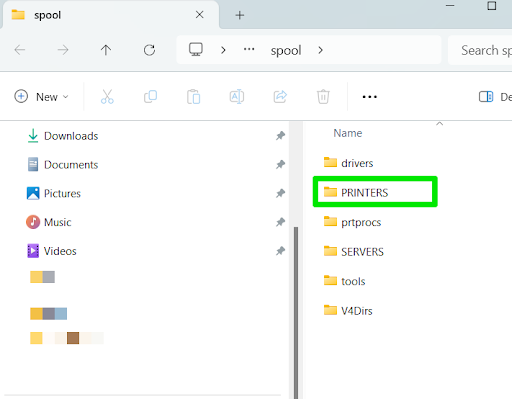Image resolution: width=512 pixels, height=399 pixels.
Task: Select the V4Dirs folder
Action: coord(348,311)
